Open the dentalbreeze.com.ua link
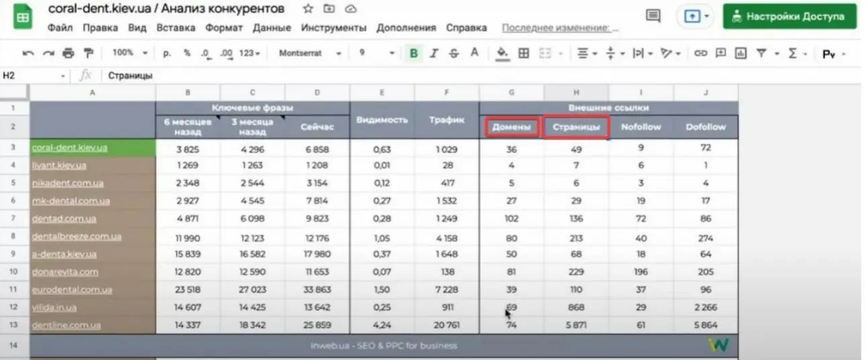Image resolution: width=868 pixels, height=360 pixels. [77, 236]
